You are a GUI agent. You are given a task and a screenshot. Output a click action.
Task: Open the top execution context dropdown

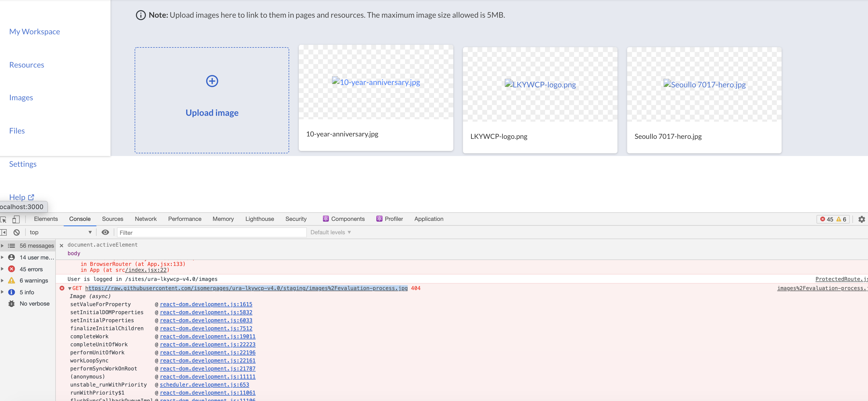point(60,232)
